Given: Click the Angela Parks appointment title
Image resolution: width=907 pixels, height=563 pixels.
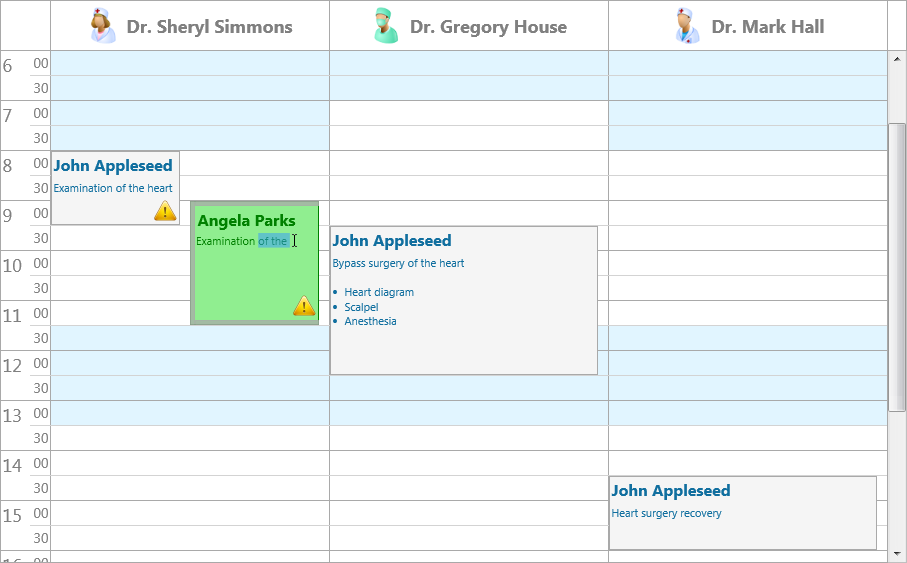Looking at the screenshot, I should click(246, 220).
